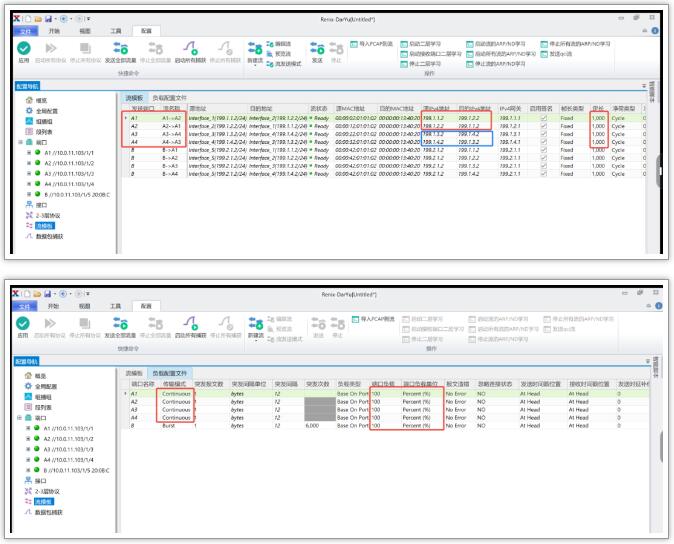The height and width of the screenshot is (544, 674).
Task: Click the green 应用 (Apply) icon in upper window
Action: tap(23, 50)
